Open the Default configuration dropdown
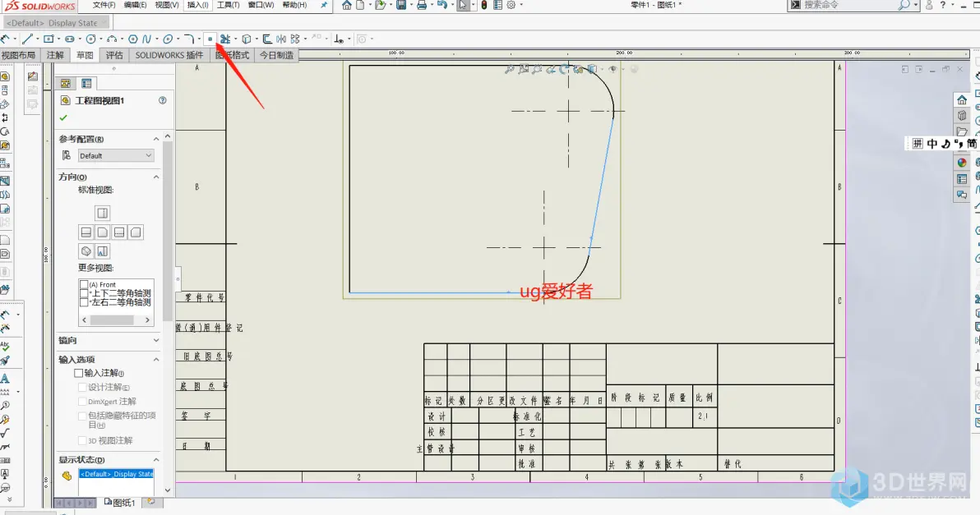Viewport: 980px width, 515px height. point(116,155)
